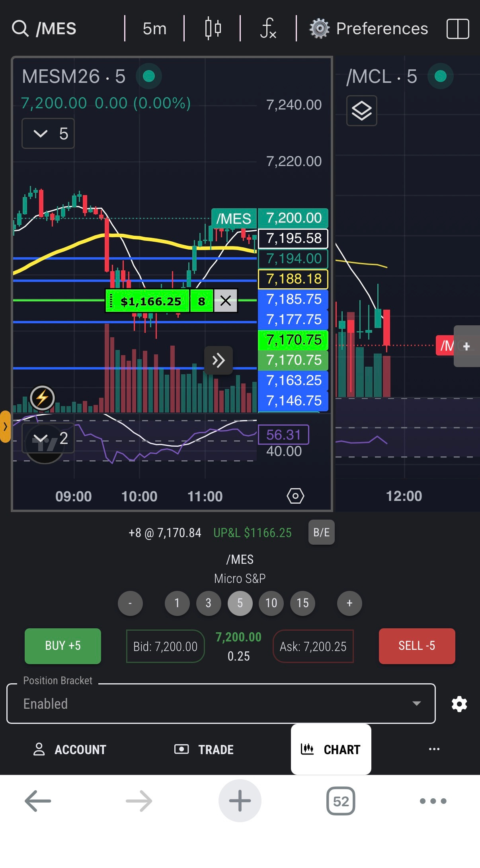Click blue 7,185.75 level label
The image size is (480, 868).
(x=293, y=299)
